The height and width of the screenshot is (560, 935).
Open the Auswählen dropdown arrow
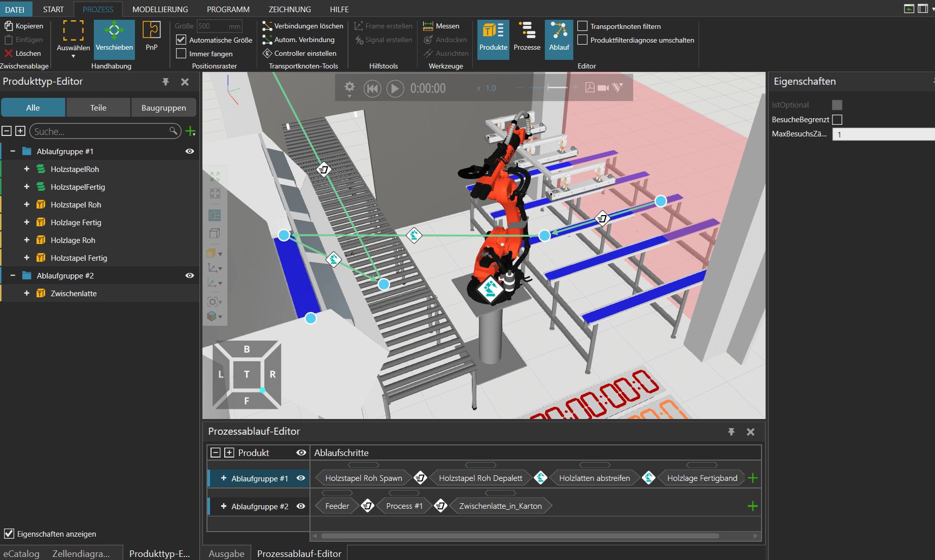73,56
